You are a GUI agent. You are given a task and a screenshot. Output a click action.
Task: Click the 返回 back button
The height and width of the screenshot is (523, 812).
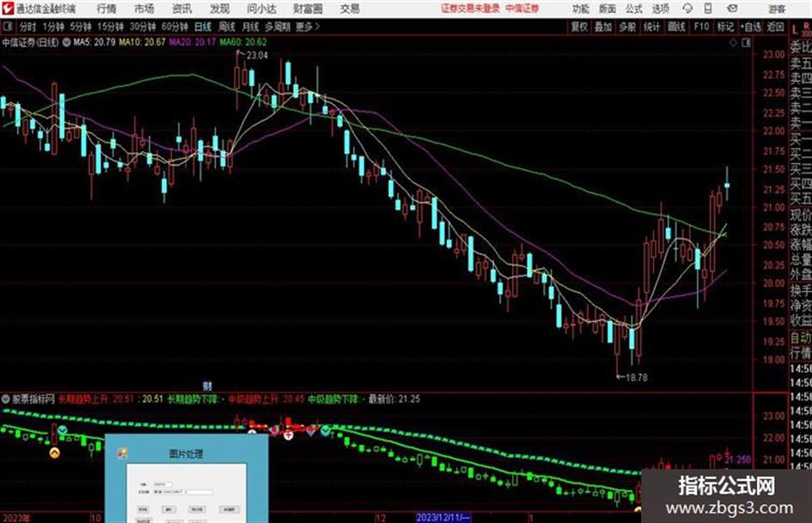pos(775,27)
